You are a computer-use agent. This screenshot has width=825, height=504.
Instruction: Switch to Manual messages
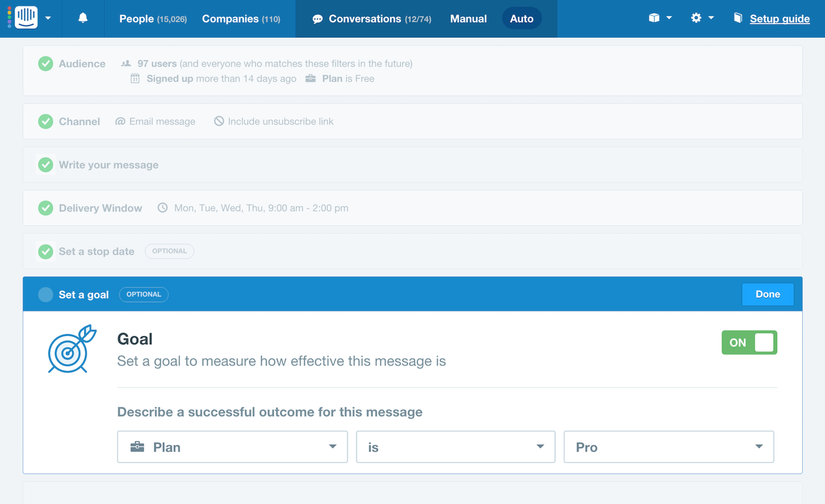(x=469, y=19)
